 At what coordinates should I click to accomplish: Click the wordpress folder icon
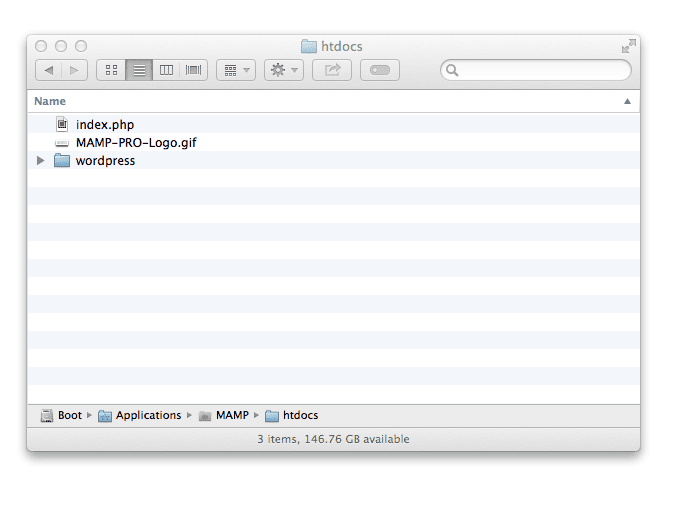[62, 160]
